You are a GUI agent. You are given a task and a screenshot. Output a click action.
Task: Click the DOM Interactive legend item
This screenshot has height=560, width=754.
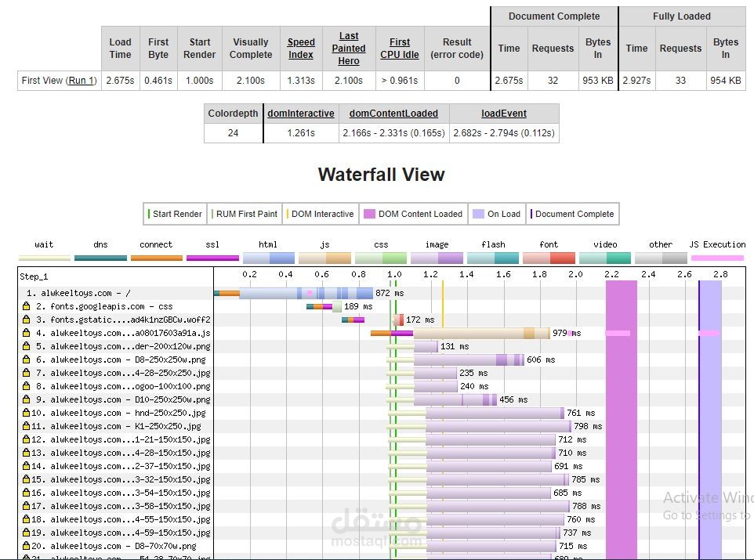(x=321, y=214)
